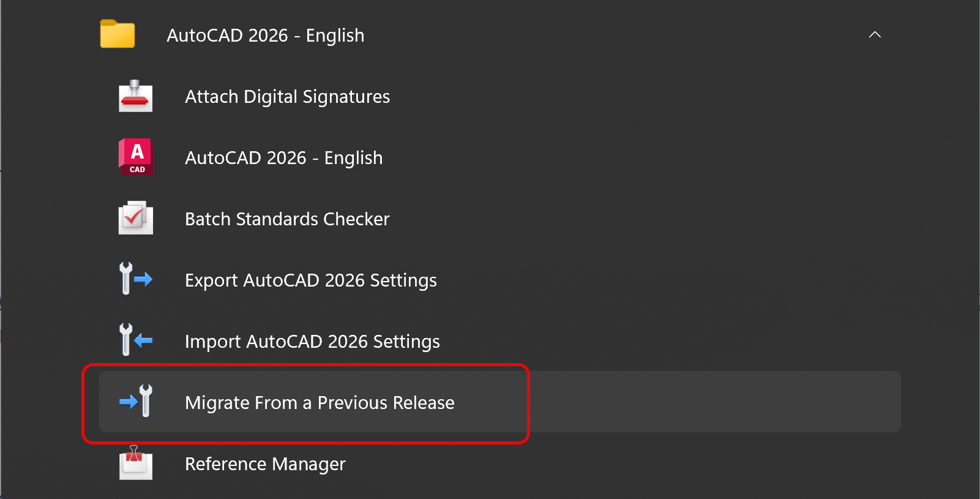Choose Import AutoCAD 2026 Settings label
Screen dimensions: 980x499
(x=312, y=342)
